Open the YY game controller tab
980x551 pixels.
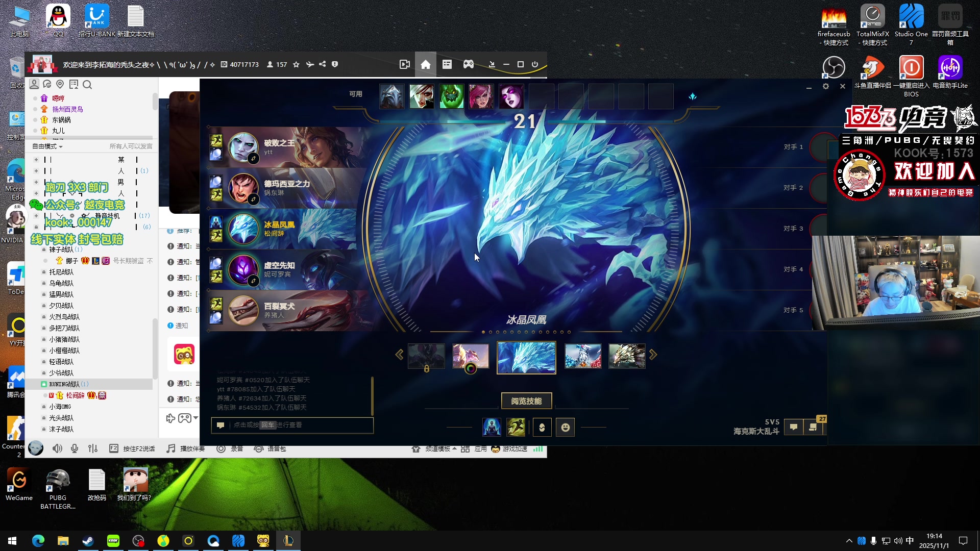[468, 64]
